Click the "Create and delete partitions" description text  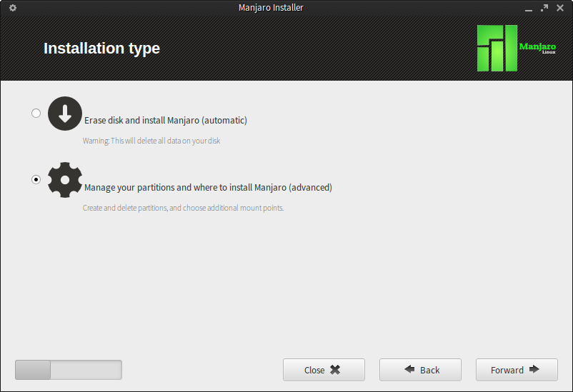pos(183,208)
